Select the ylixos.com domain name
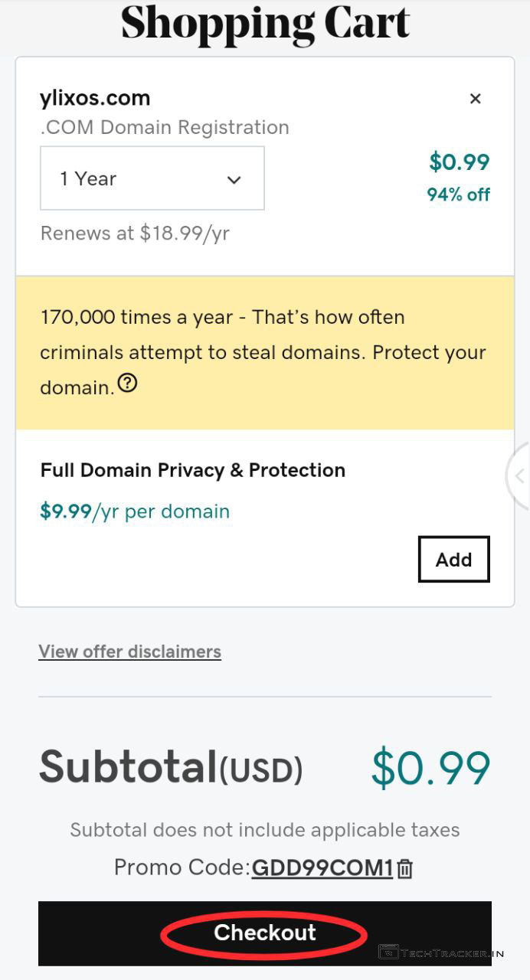 pyautogui.click(x=95, y=98)
